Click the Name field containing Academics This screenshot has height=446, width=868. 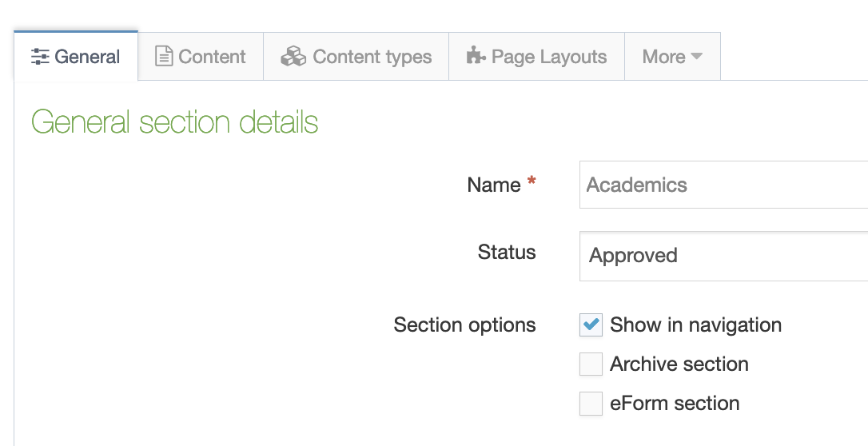tap(723, 185)
